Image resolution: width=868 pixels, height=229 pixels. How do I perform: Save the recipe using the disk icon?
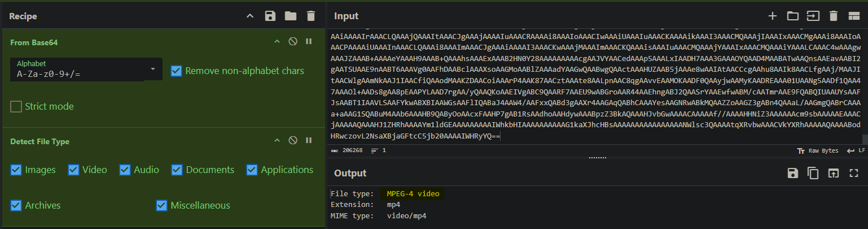[270, 16]
